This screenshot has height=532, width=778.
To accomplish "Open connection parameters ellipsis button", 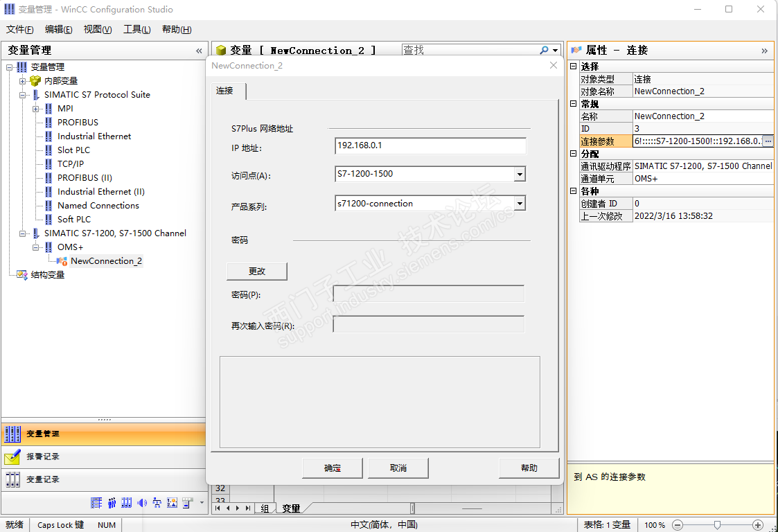I will click(x=768, y=141).
